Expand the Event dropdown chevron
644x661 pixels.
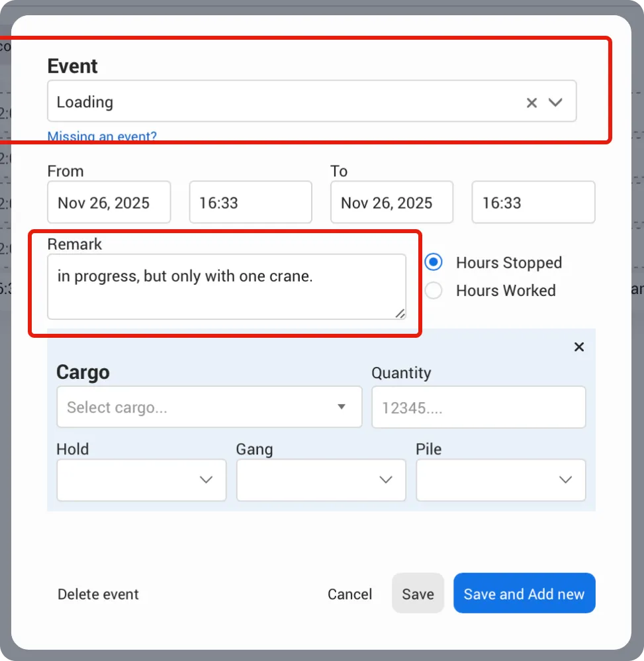[x=555, y=103]
